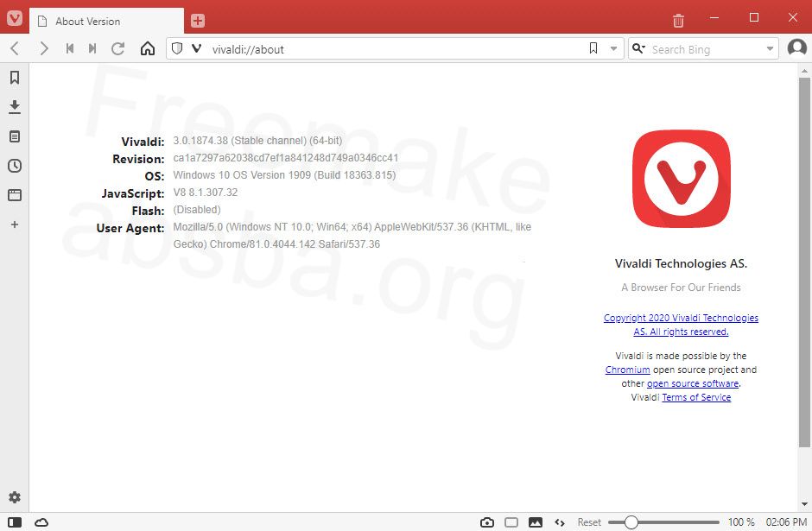This screenshot has height=531, width=812.
Task: Adjust the page zoom slider
Action: click(664, 522)
